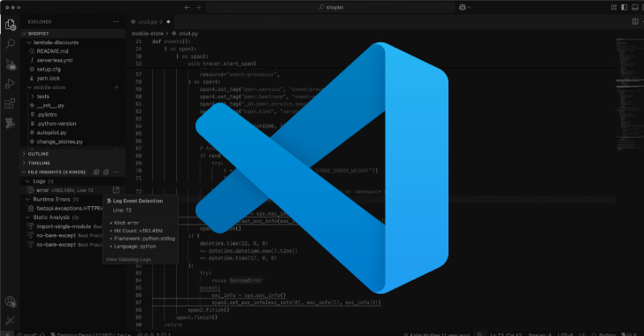Click the remote indicator in status bar corner
The height and width of the screenshot is (336, 644).
[6, 333]
